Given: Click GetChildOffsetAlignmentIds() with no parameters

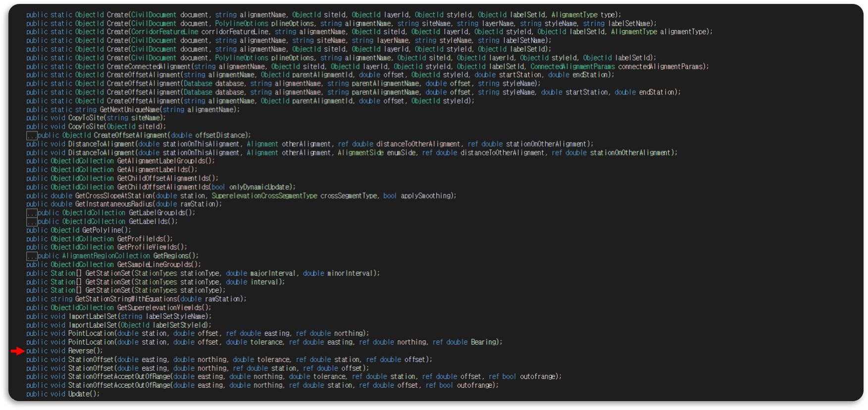Looking at the screenshot, I should [x=122, y=178].
